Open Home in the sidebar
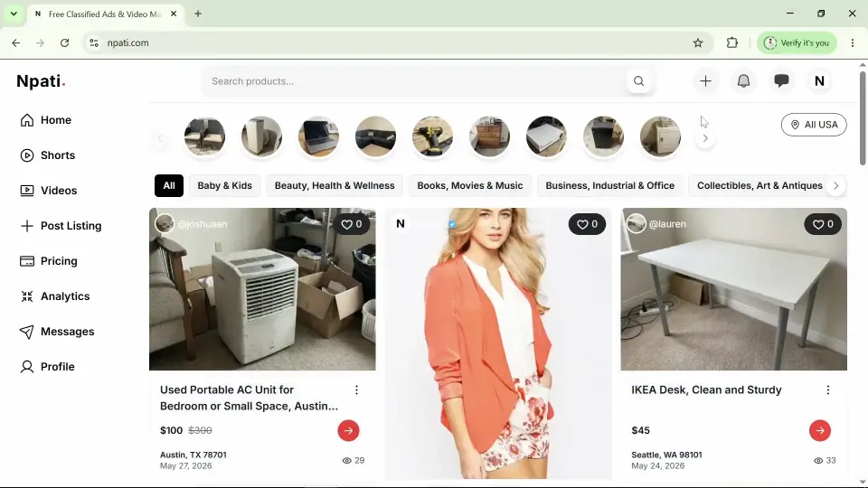This screenshot has height=488, width=868. [45, 120]
